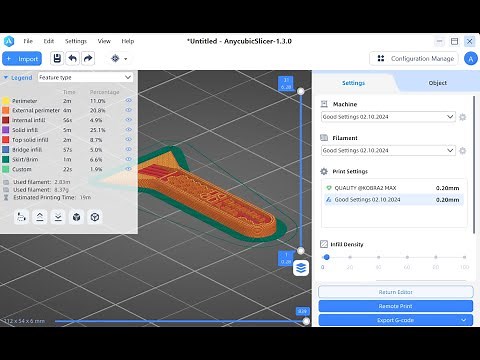Redo the last action
Image resolution: width=480 pixels, height=360 pixels.
pos(88,59)
